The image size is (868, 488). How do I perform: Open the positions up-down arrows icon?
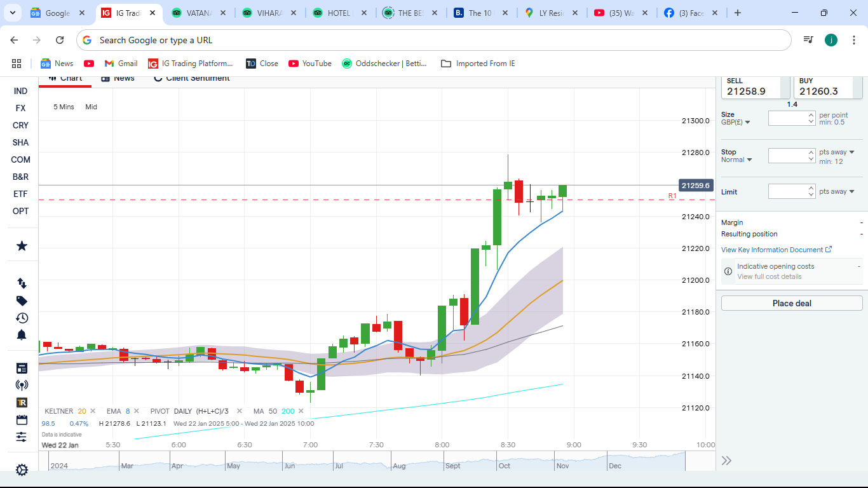click(x=22, y=283)
